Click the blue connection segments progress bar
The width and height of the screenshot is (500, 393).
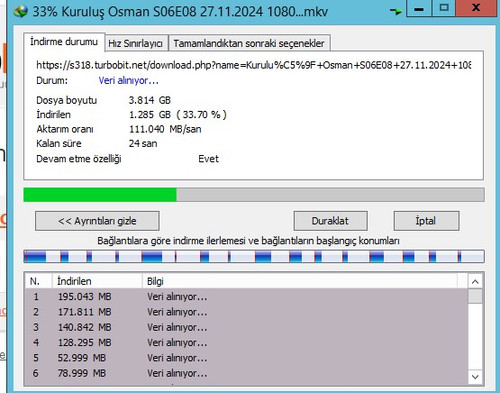254,256
